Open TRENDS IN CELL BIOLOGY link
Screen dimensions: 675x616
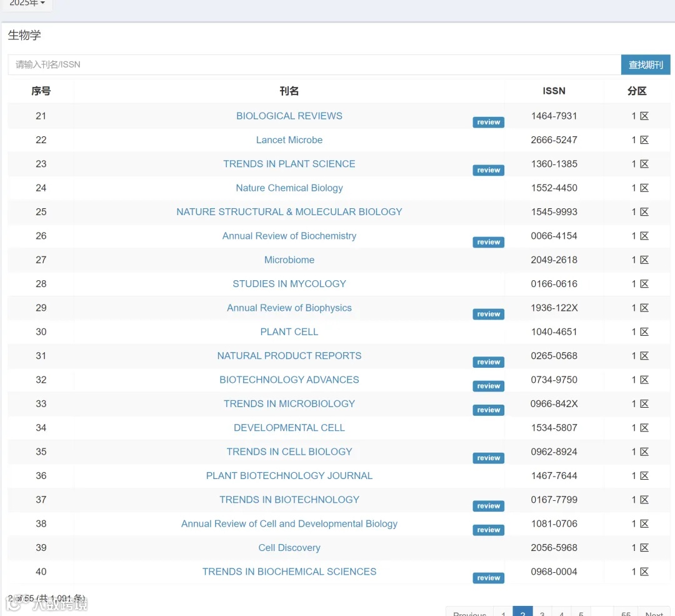[x=289, y=452]
